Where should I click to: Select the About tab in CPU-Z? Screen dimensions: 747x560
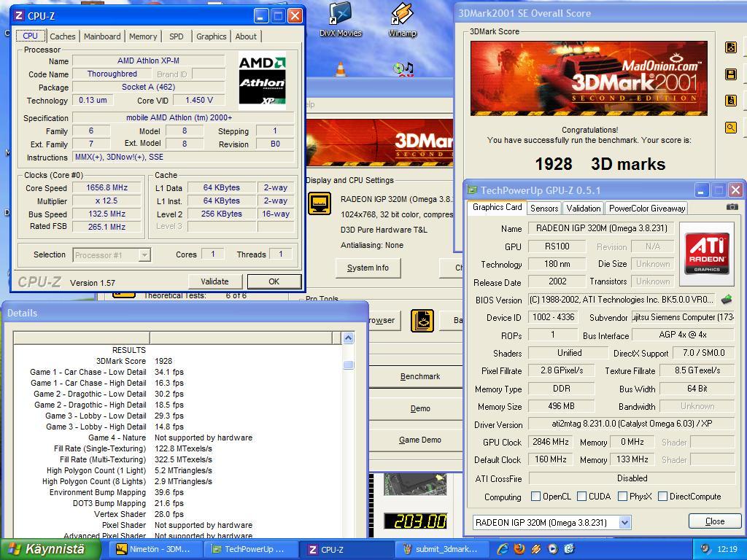point(246,36)
